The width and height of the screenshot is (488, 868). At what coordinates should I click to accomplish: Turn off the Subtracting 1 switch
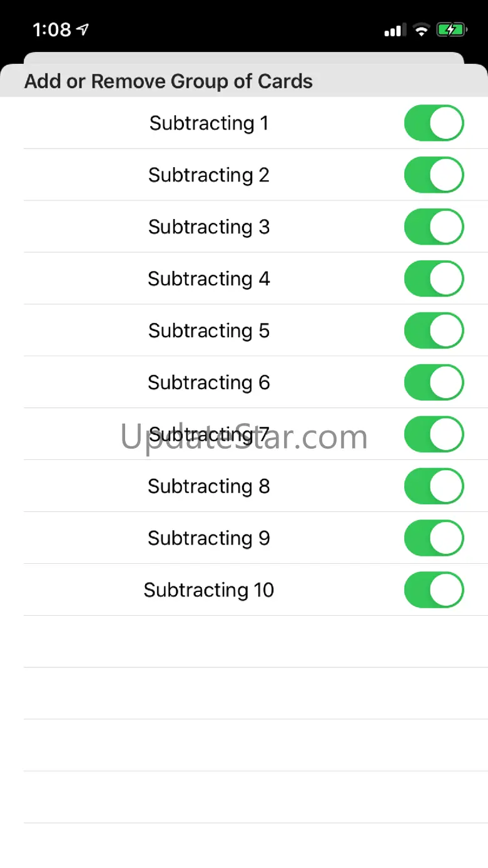point(434,123)
